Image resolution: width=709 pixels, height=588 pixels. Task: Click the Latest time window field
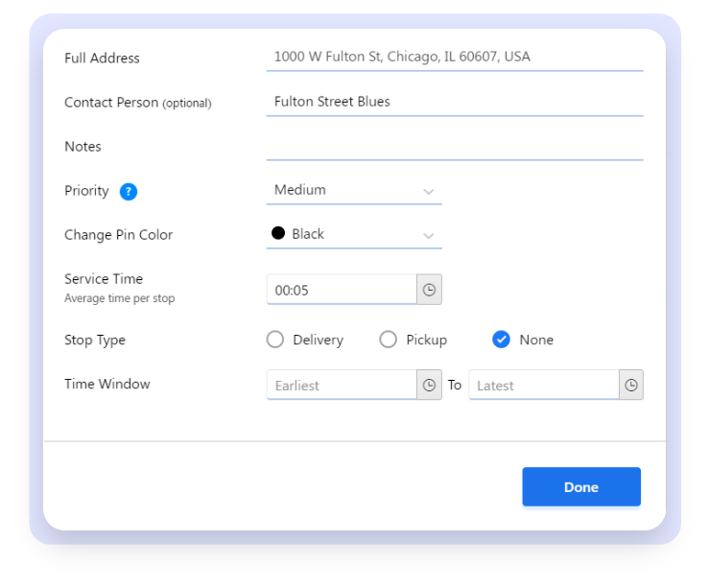(544, 385)
